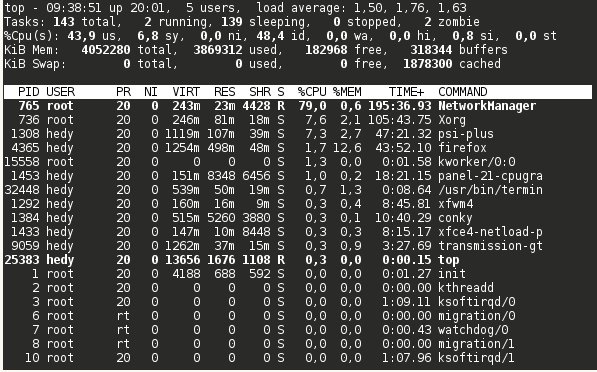Click the USER column header
This screenshot has width=597, height=372.
click(61, 92)
